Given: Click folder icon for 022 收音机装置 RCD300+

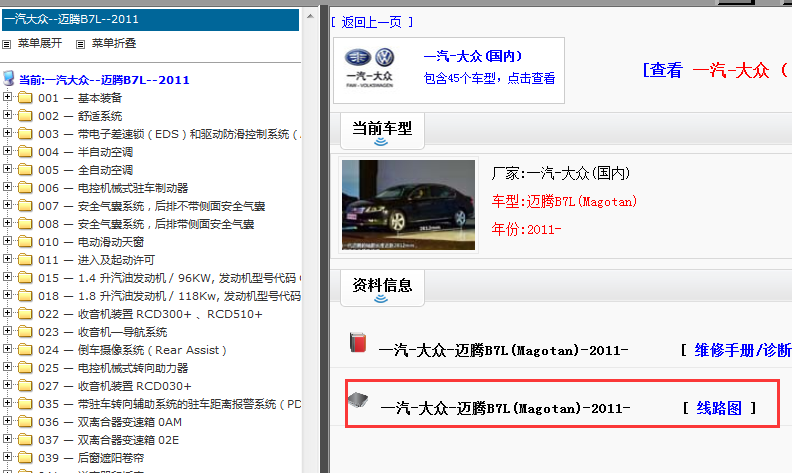Looking at the screenshot, I should [25, 314].
